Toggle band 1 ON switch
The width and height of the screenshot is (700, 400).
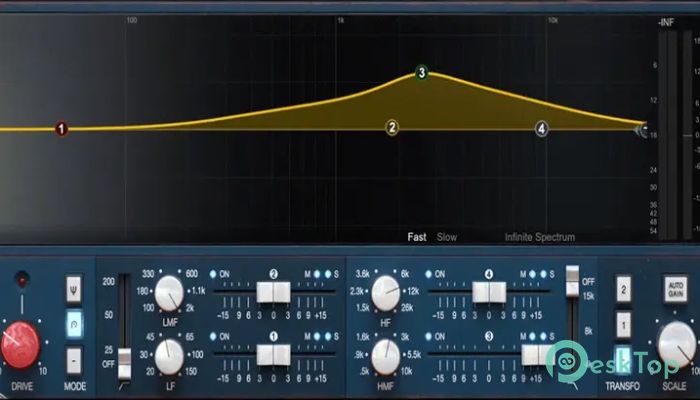coord(213,337)
